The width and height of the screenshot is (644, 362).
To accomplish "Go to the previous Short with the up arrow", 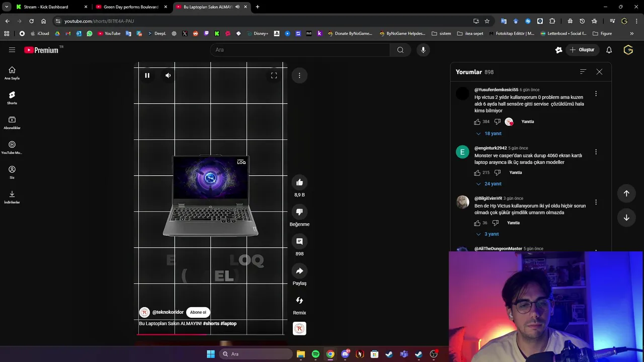I will tap(626, 193).
